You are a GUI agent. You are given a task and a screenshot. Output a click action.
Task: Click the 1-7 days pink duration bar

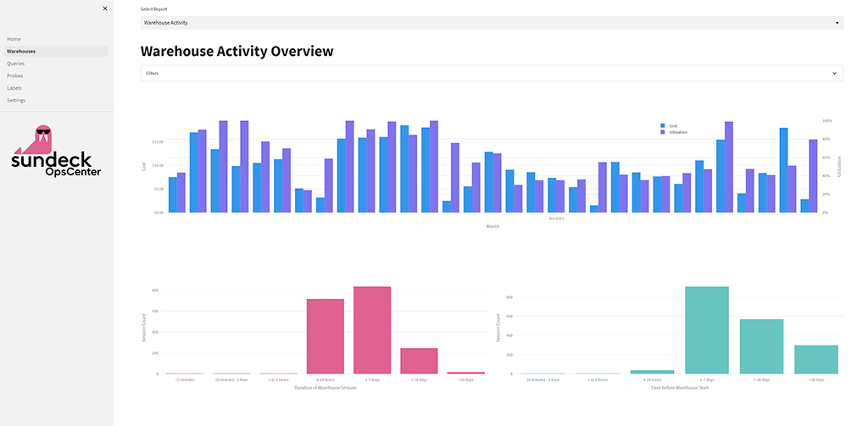click(372, 330)
